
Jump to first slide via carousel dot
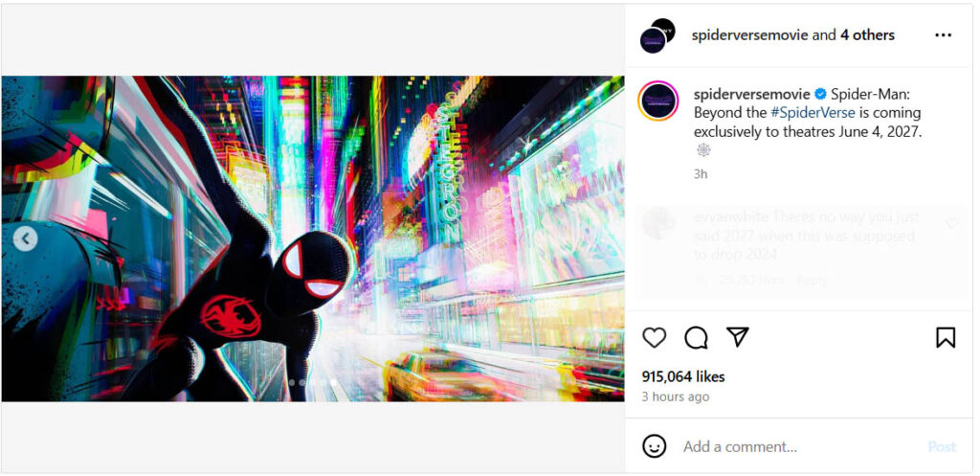293,381
